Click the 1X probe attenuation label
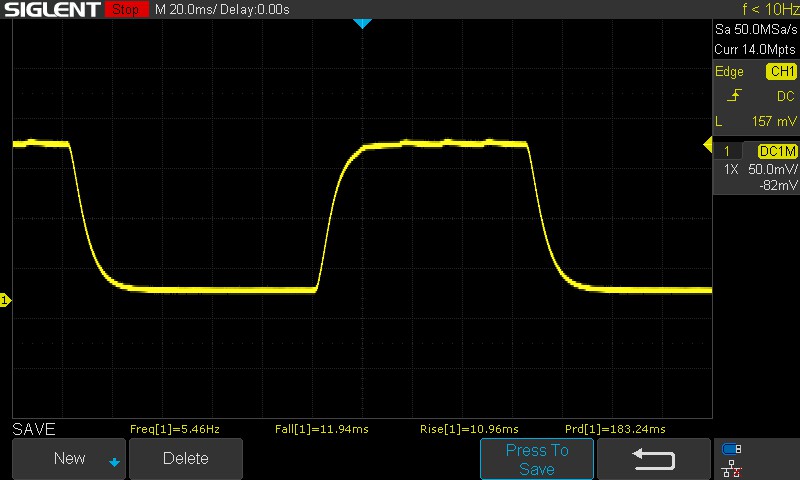The width and height of the screenshot is (800, 480). tap(731, 169)
